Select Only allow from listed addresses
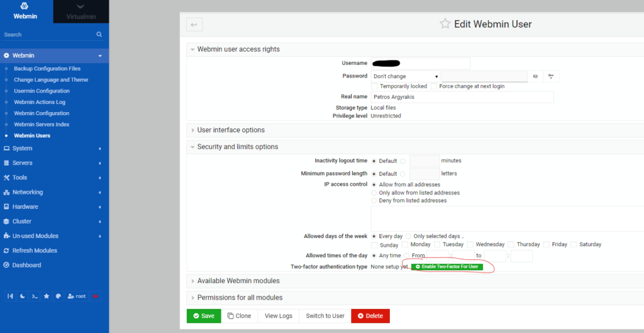644x333 pixels. tap(374, 193)
